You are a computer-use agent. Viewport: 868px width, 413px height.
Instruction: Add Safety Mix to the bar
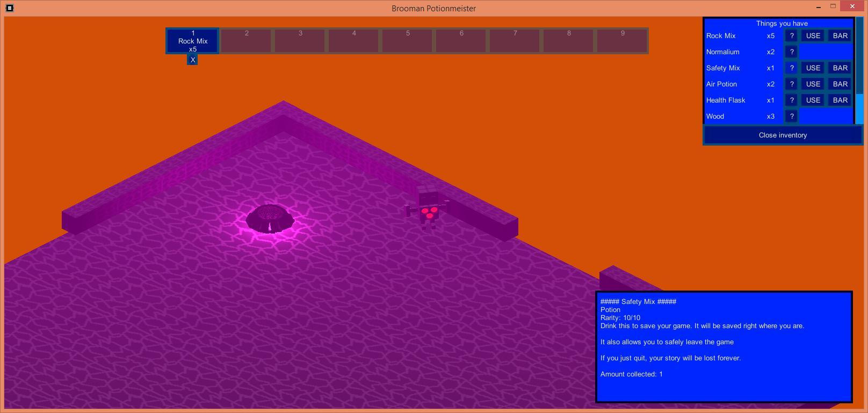pyautogui.click(x=840, y=68)
